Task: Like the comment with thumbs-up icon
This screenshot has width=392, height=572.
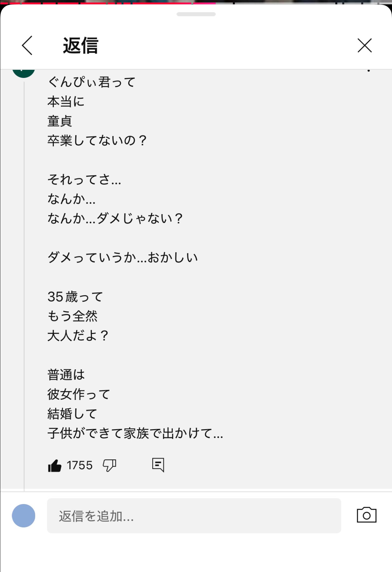Action: (55, 466)
